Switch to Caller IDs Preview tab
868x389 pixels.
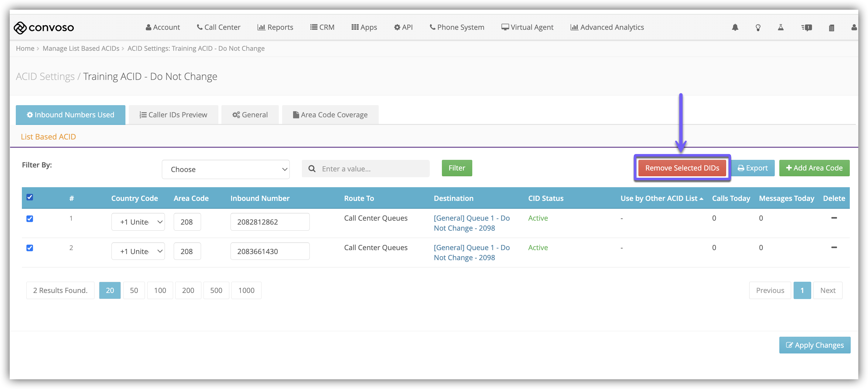pos(173,115)
